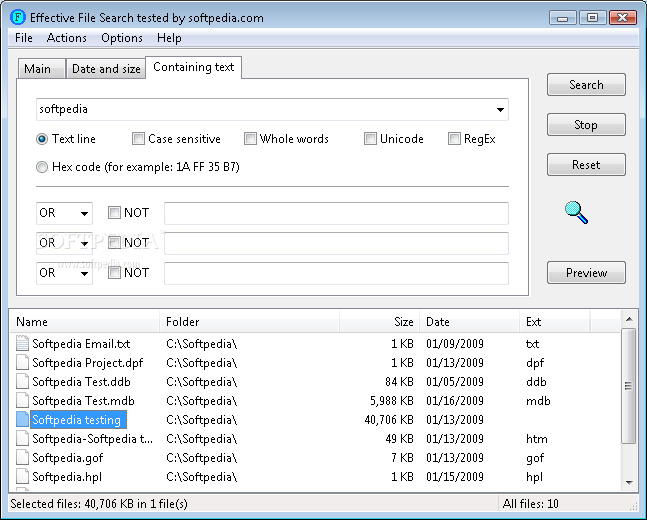The height and width of the screenshot is (520, 647).
Task: Sort results by the Date column header
Action: (x=470, y=321)
